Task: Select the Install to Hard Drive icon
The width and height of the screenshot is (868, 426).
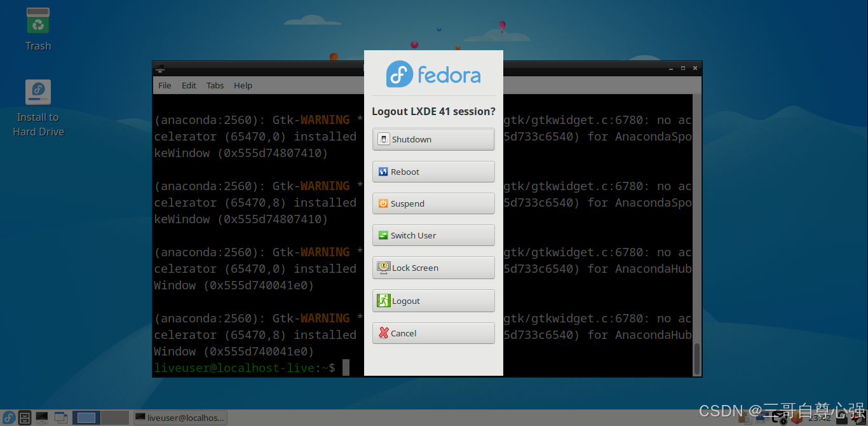Action: coord(38,108)
